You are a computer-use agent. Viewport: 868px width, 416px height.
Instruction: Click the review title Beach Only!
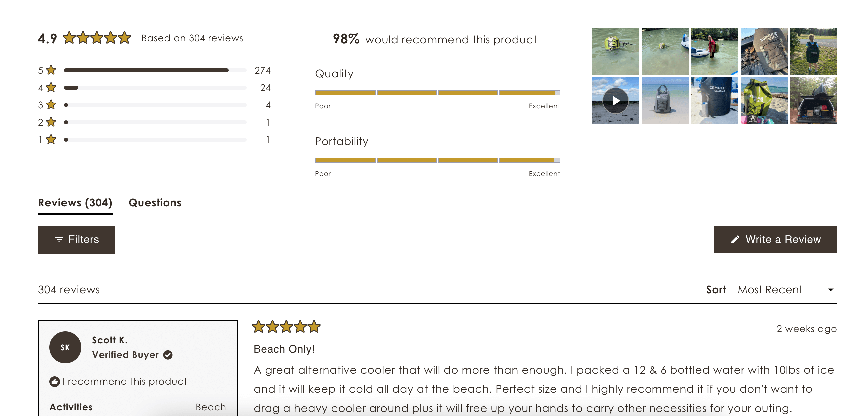284,349
